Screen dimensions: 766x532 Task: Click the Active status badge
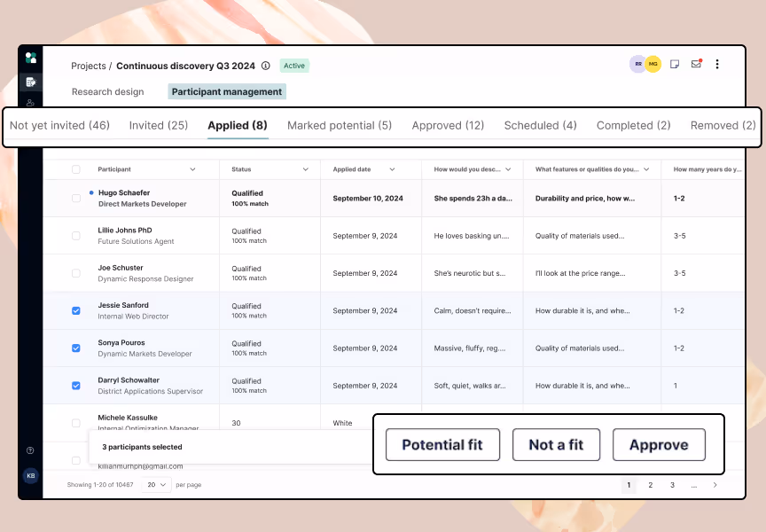(294, 66)
